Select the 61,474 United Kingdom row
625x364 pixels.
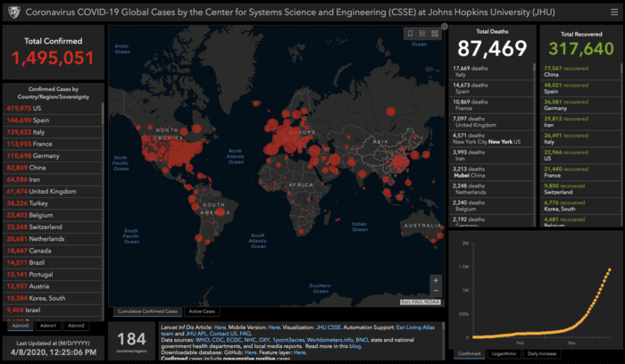[53, 192]
